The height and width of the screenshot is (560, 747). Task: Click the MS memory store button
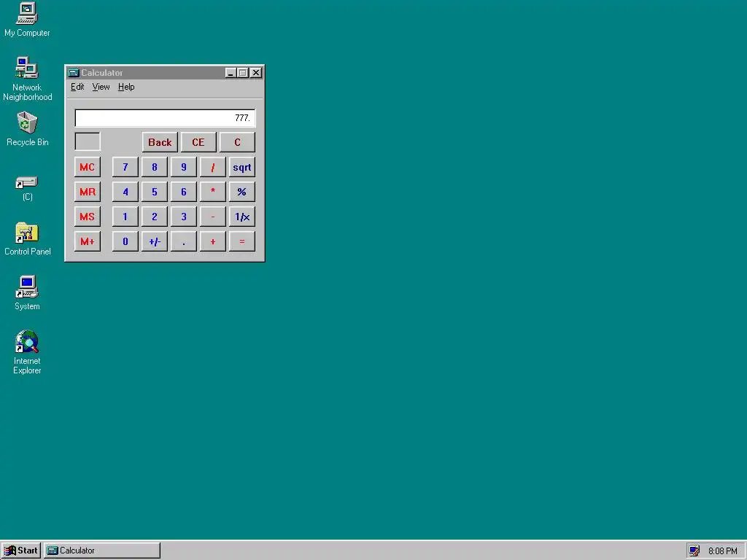(88, 217)
